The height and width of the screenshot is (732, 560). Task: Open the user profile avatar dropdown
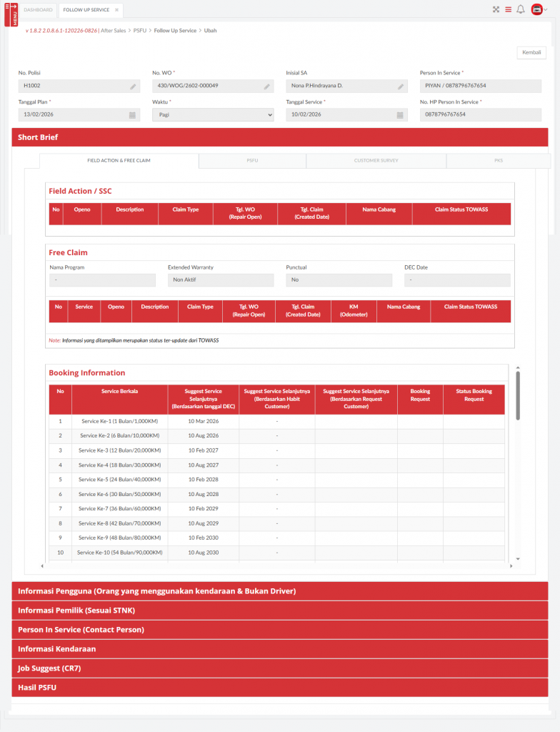539,10
